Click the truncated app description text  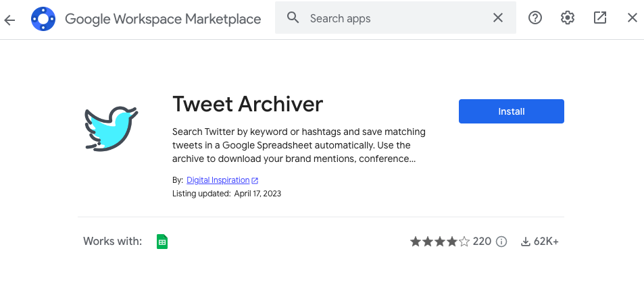(x=299, y=145)
